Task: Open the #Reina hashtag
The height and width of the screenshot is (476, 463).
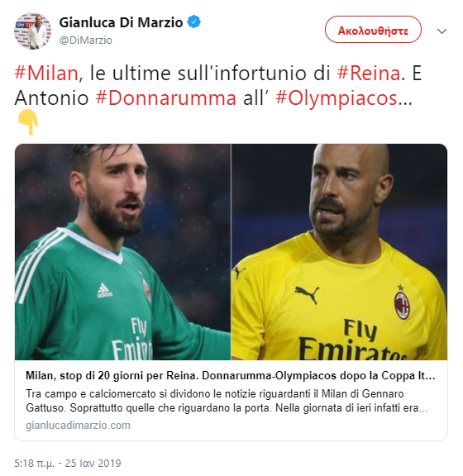Action: coord(369,74)
